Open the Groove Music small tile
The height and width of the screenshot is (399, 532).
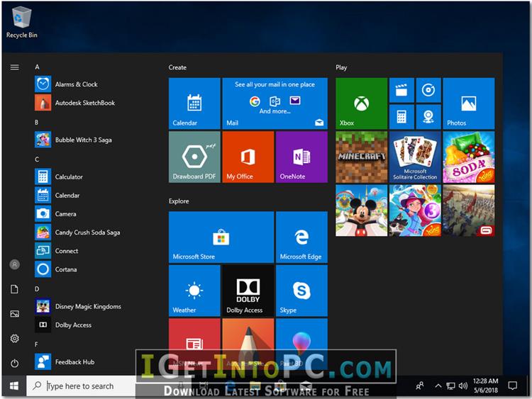pyautogui.click(x=428, y=90)
